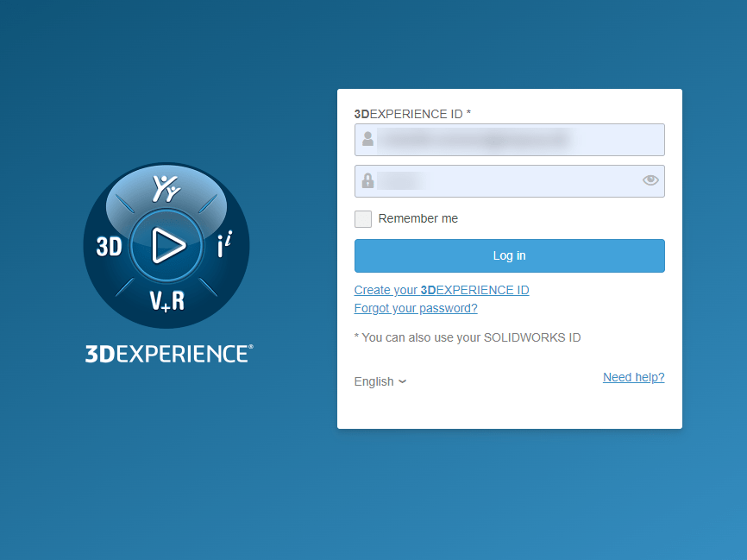Click the V+R quadrant of the compass
Image resolution: width=747 pixels, height=560 pixels.
point(166,301)
